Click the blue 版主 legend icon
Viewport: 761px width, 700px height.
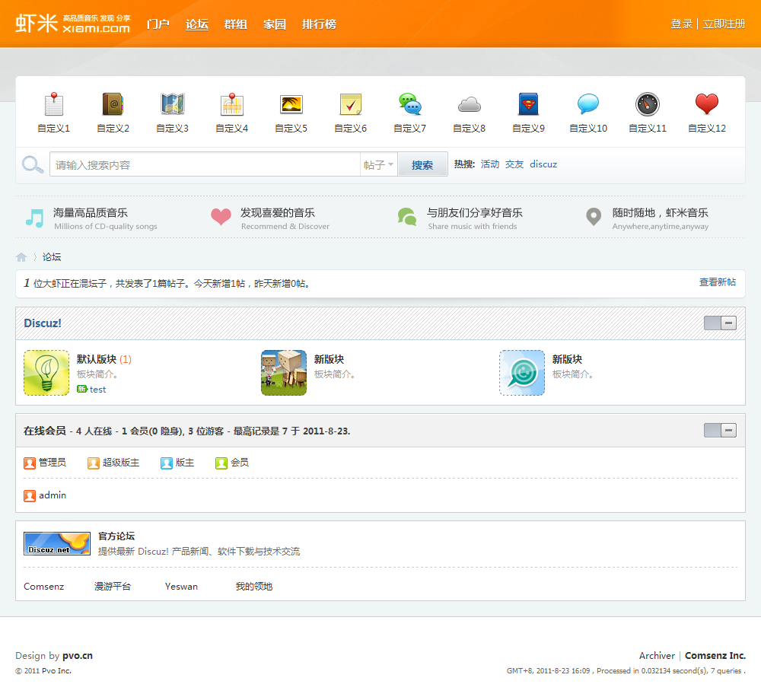167,463
